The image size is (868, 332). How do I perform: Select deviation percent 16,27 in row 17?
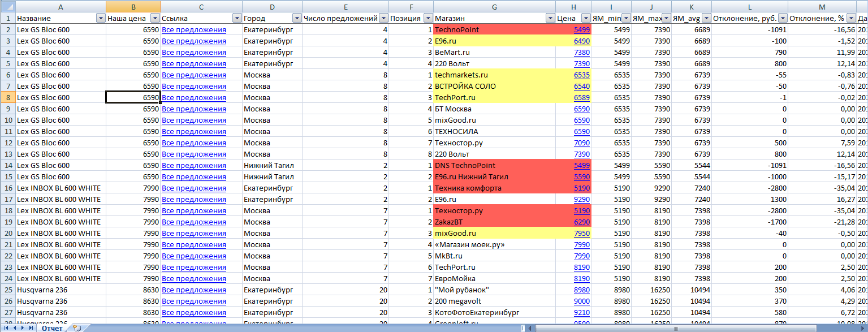pos(822,199)
